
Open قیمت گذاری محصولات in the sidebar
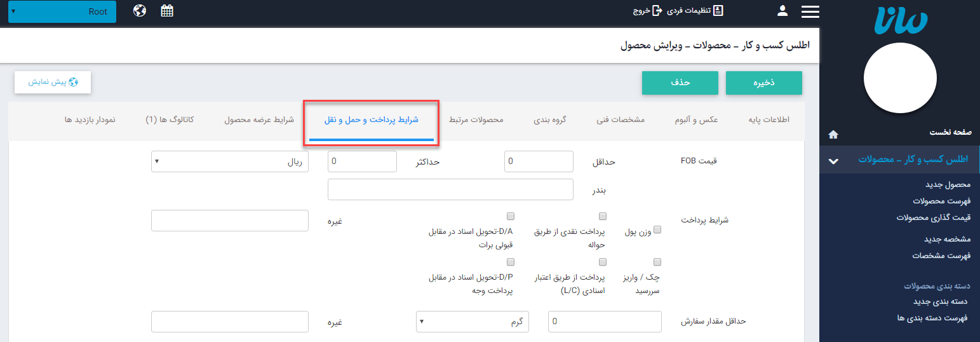pyautogui.click(x=934, y=217)
